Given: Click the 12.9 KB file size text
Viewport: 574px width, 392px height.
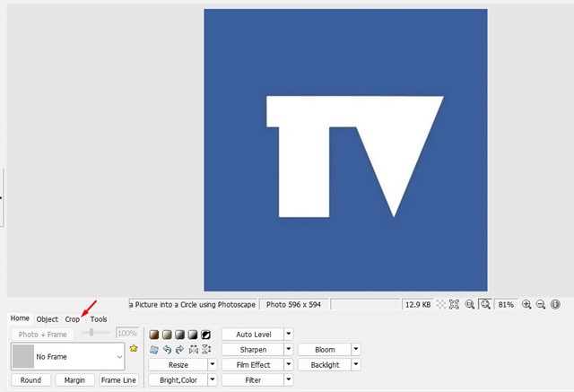Looking at the screenshot, I should (x=418, y=304).
